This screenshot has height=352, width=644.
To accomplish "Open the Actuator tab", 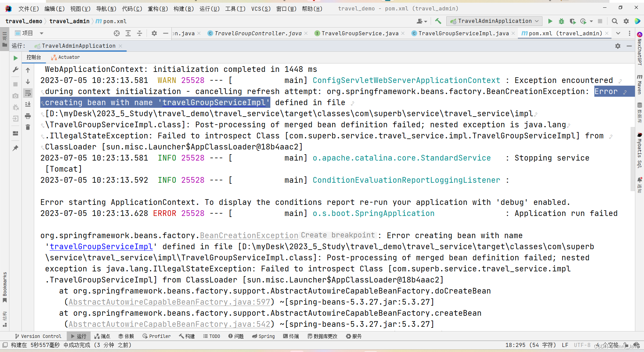I will click(65, 57).
